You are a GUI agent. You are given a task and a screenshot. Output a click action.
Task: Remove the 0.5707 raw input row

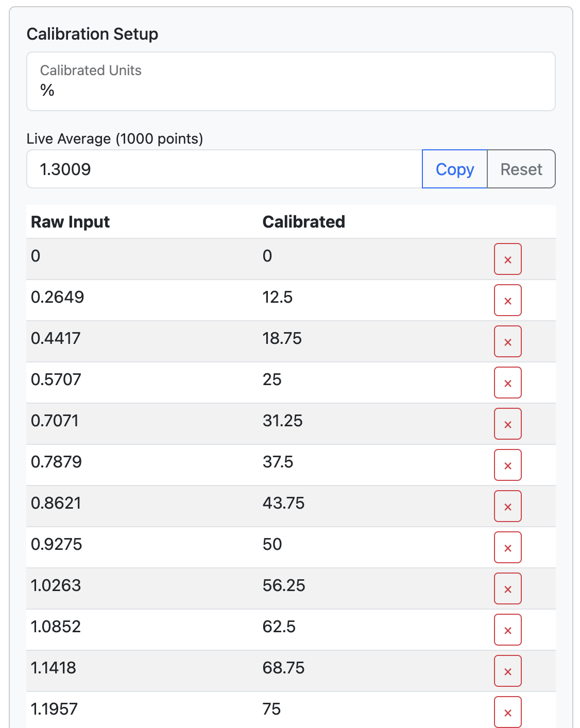point(507,383)
